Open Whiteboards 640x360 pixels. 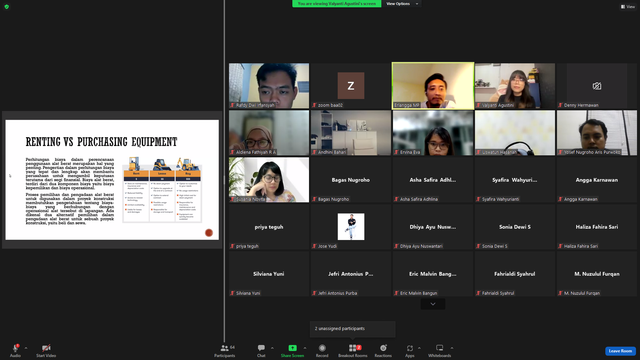(440, 350)
